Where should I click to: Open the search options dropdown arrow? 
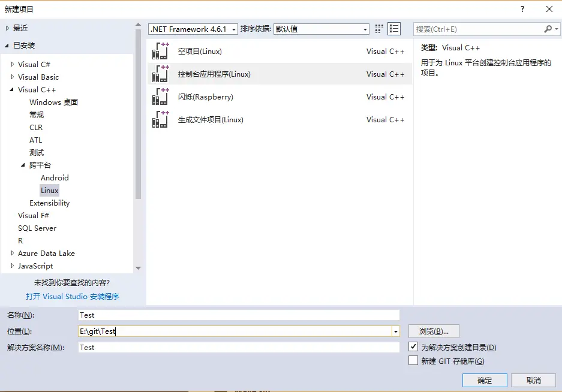(x=556, y=29)
